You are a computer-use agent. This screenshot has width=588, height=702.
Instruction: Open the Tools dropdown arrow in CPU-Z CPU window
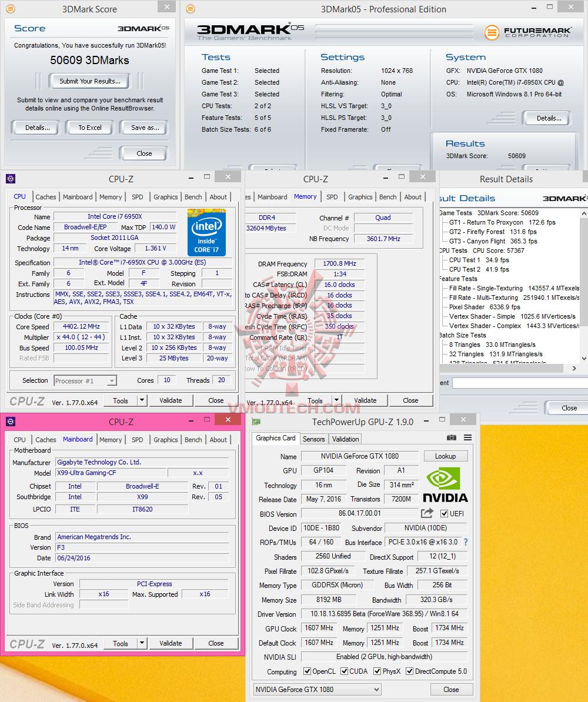point(142,400)
